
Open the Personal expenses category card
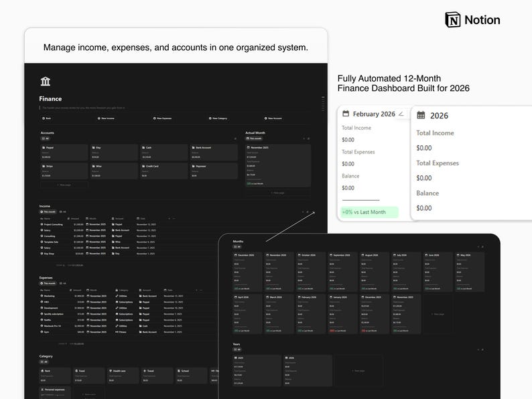click(x=55, y=392)
